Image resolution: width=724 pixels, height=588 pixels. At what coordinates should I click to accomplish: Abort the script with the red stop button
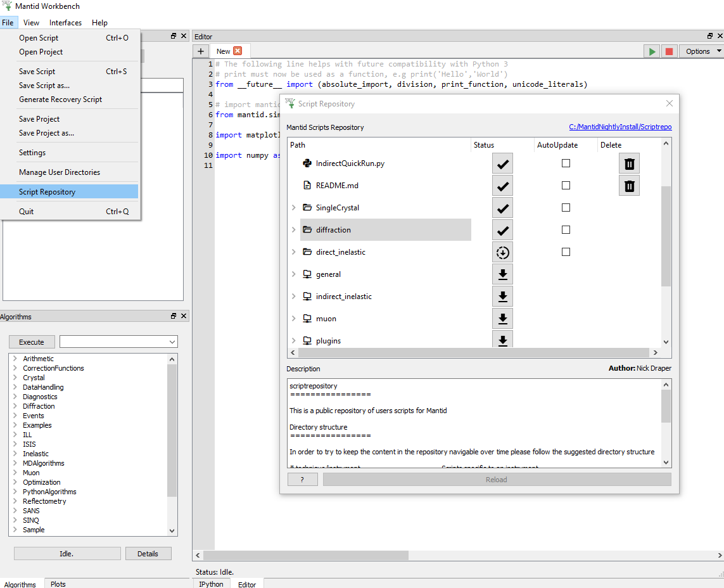pyautogui.click(x=669, y=51)
